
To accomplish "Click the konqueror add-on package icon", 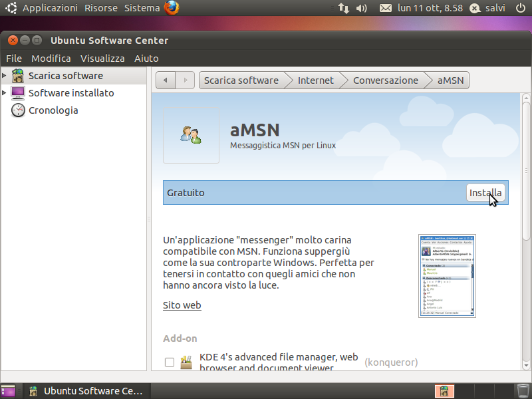I will (186, 362).
